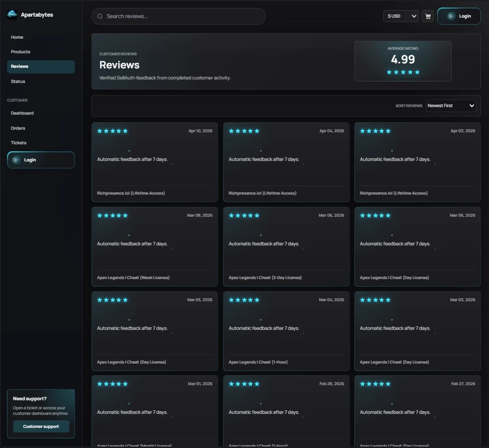Click Apex Legends Cheat (3-Day License) text
This screenshot has height=448, width=489.
coord(265,278)
